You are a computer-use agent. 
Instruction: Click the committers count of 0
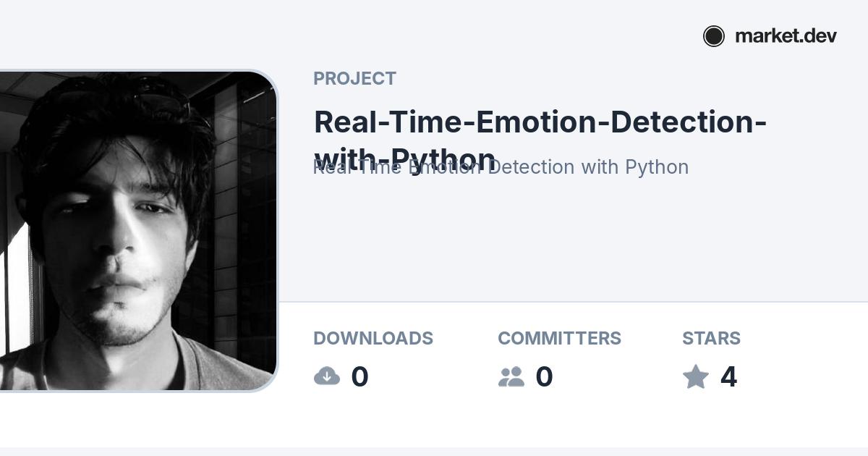[544, 376]
